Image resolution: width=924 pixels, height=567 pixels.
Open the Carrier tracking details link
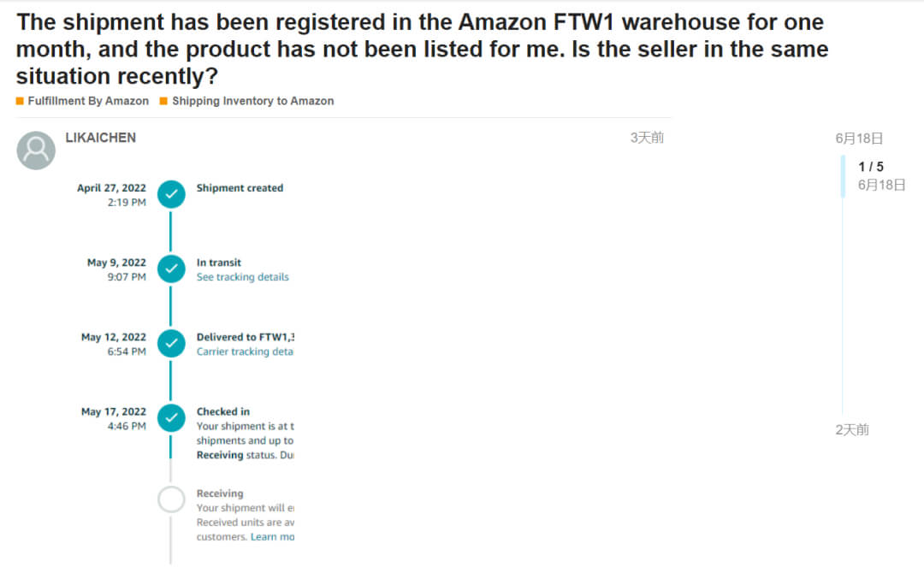245,351
